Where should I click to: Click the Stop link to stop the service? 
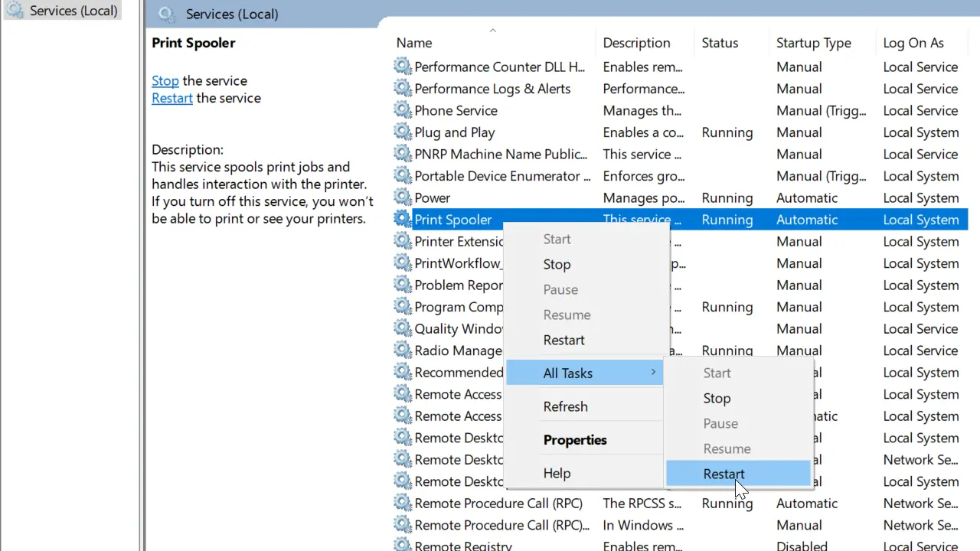165,80
